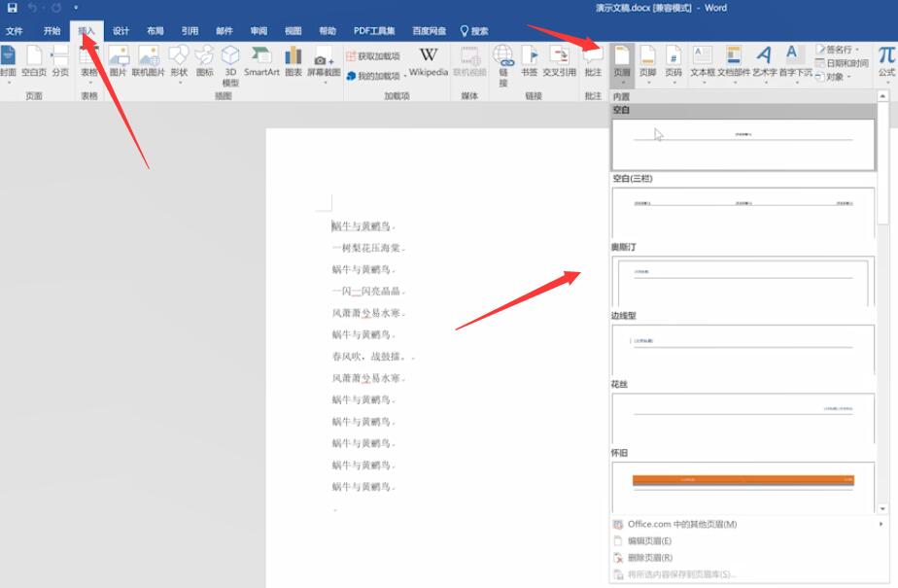Choose Remove Header (删除页眉)
The width and height of the screenshot is (898, 588).
(749, 557)
